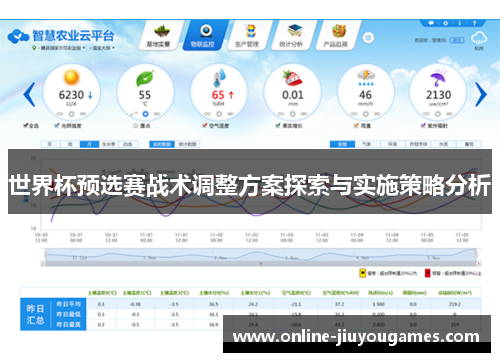The width and height of the screenshot is (500, 362).
Task: Open the 杭州 weather cloud icon
Action: point(479,38)
